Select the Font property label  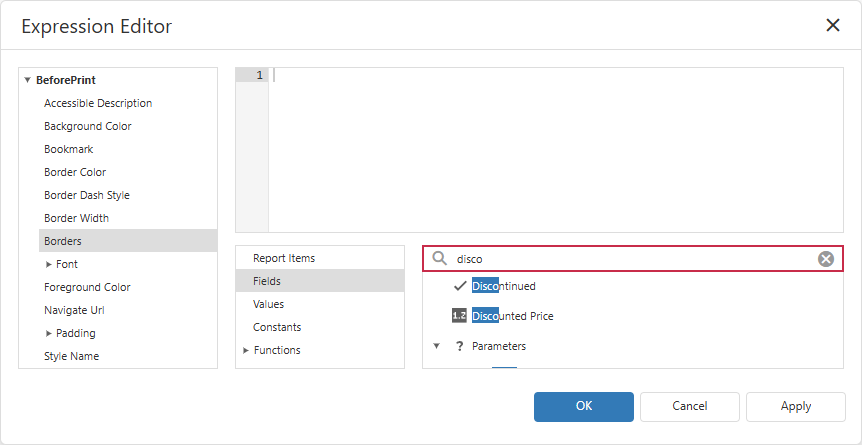pyautogui.click(x=67, y=264)
